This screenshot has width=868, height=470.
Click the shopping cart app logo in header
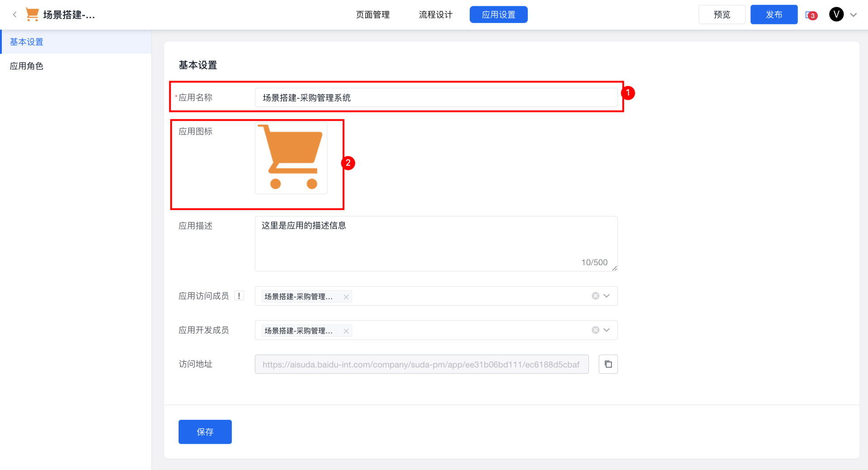[x=32, y=14]
